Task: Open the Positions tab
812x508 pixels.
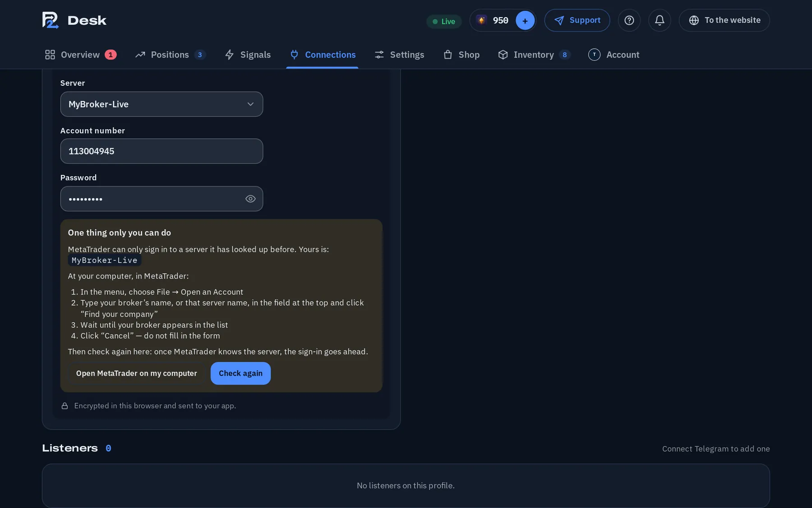Action: tap(171, 55)
